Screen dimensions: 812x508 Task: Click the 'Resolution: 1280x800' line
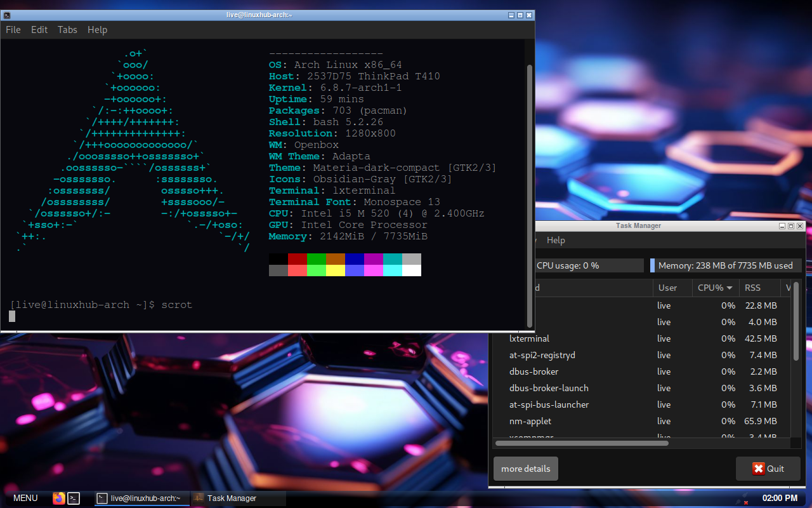pos(332,133)
